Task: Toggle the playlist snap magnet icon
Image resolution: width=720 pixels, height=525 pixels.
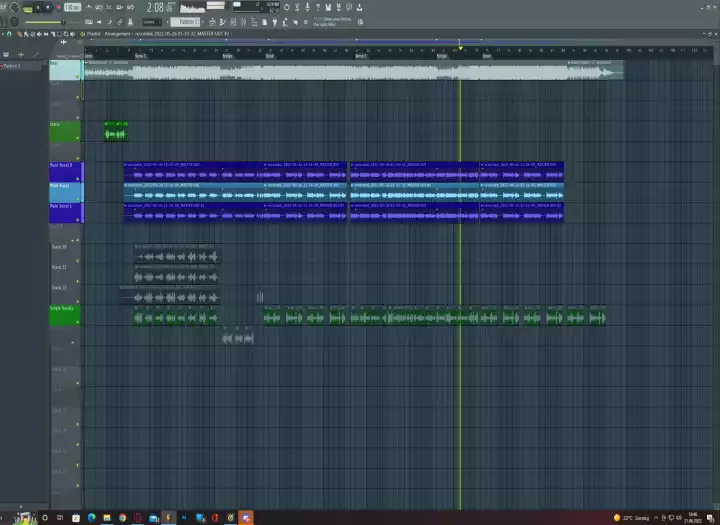Action: (x=9, y=34)
